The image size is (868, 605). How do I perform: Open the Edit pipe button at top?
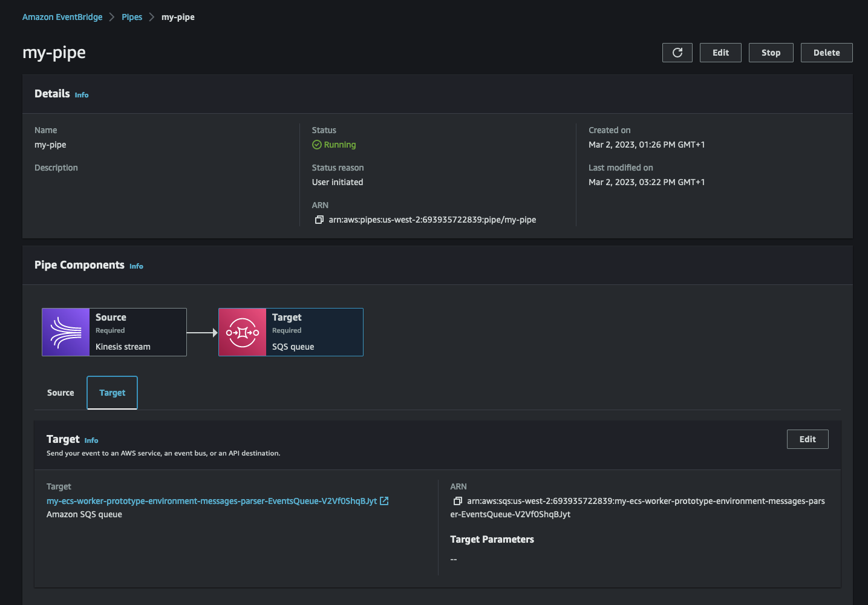[x=720, y=53]
